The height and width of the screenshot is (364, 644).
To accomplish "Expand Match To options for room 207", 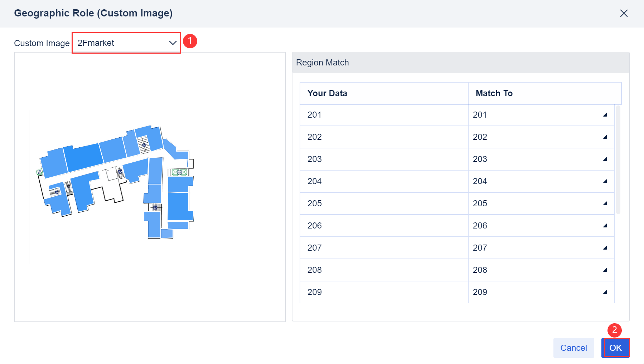I will [x=605, y=248].
